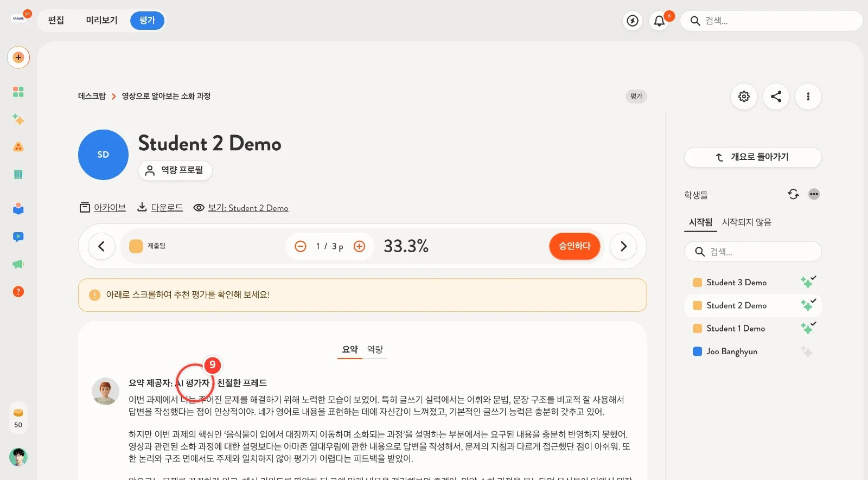The image size is (868, 480).
Task: Click the 다운로드 link
Action: point(159,208)
